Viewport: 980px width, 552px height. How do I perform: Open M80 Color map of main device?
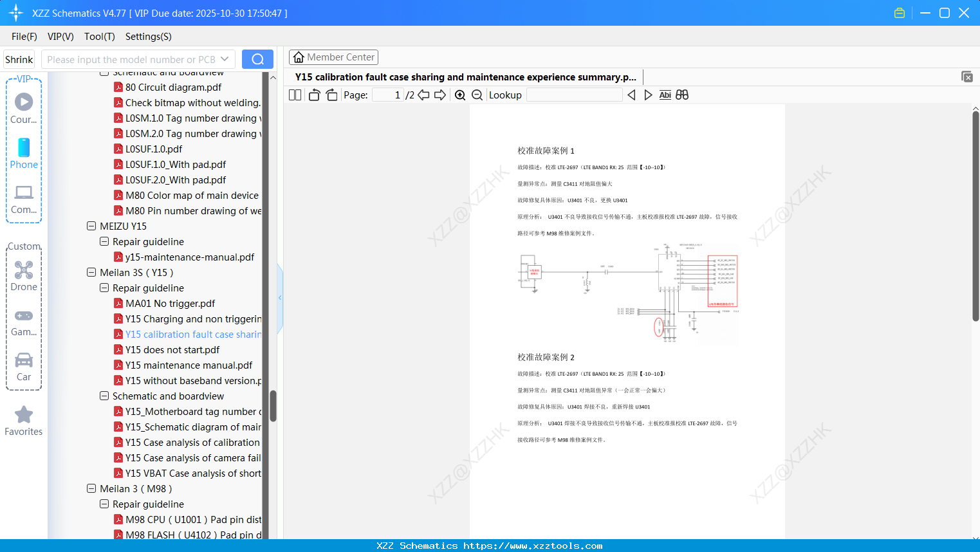tap(192, 195)
